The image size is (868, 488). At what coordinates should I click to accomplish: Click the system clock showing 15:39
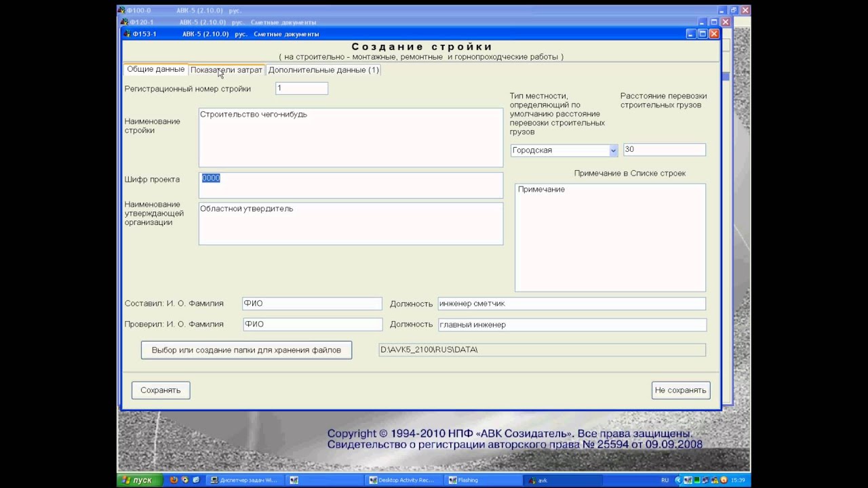(738, 480)
